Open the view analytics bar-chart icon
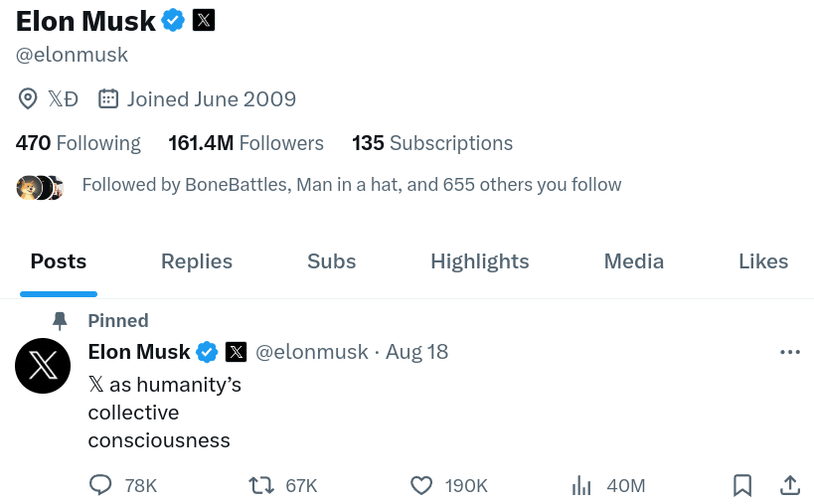This screenshot has width=814, height=504. (x=581, y=485)
